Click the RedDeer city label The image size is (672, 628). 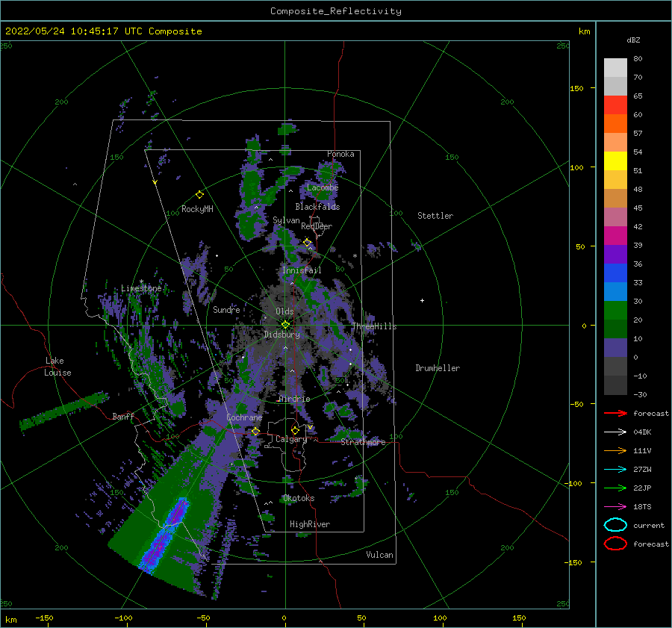[x=317, y=226]
